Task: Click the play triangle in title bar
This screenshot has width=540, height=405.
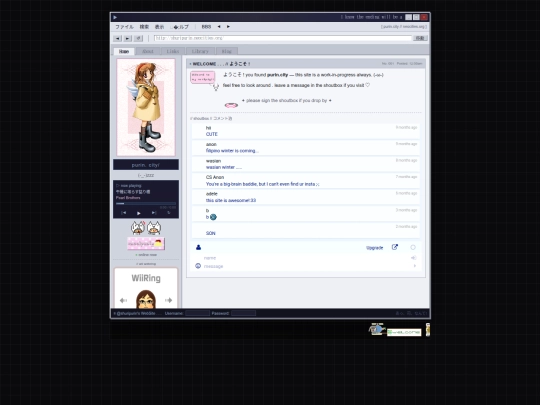Action: 115,17
